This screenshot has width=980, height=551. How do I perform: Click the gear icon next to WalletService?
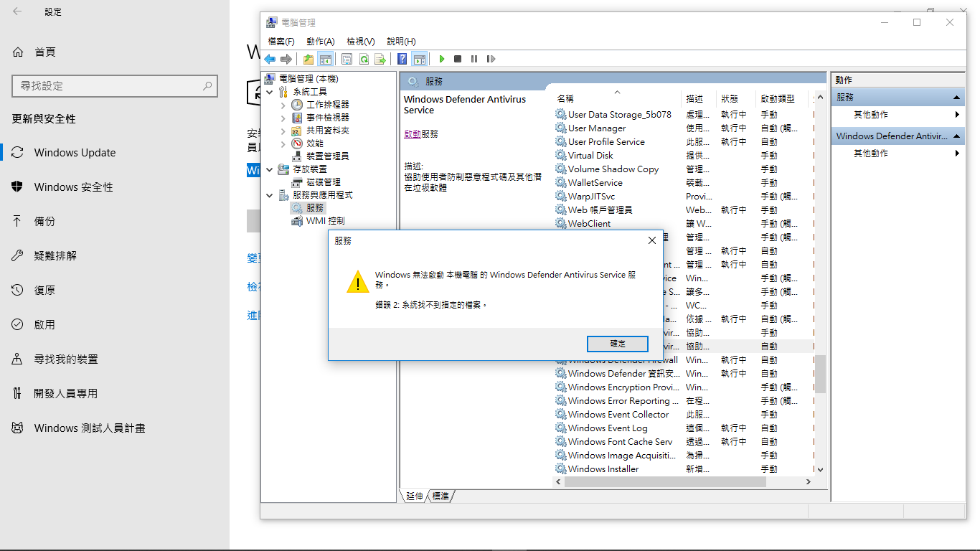coord(561,182)
